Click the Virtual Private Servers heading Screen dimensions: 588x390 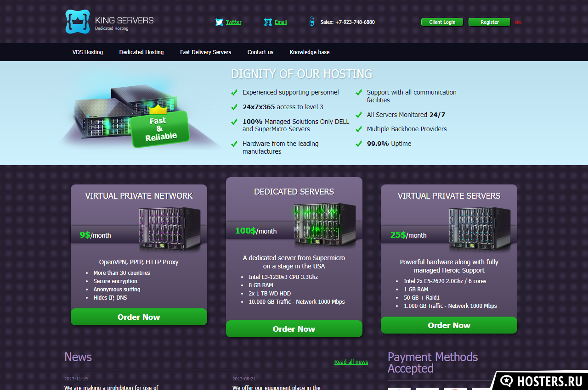point(449,196)
